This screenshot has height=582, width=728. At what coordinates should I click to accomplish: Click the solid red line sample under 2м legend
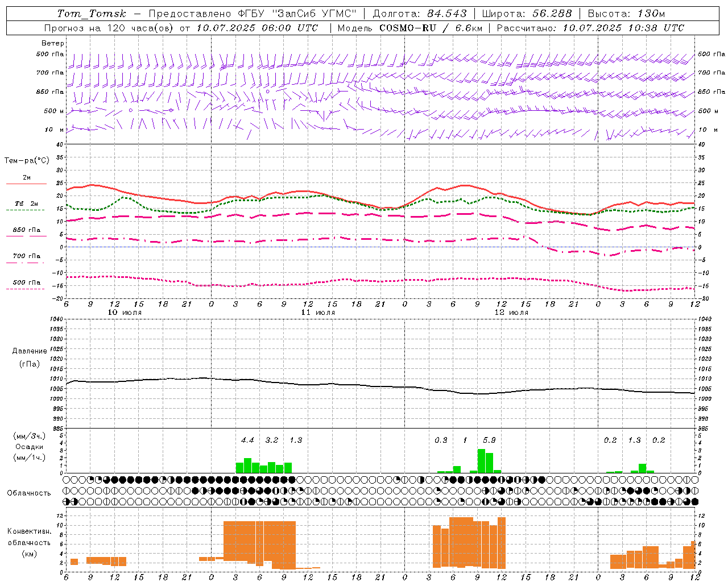tap(26, 184)
